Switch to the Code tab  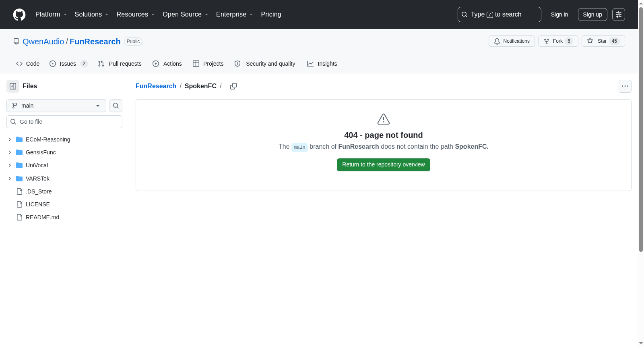[x=28, y=64]
